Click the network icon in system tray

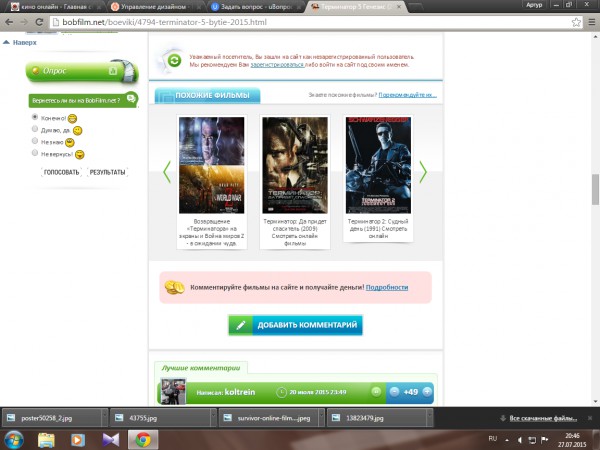[x=532, y=440]
